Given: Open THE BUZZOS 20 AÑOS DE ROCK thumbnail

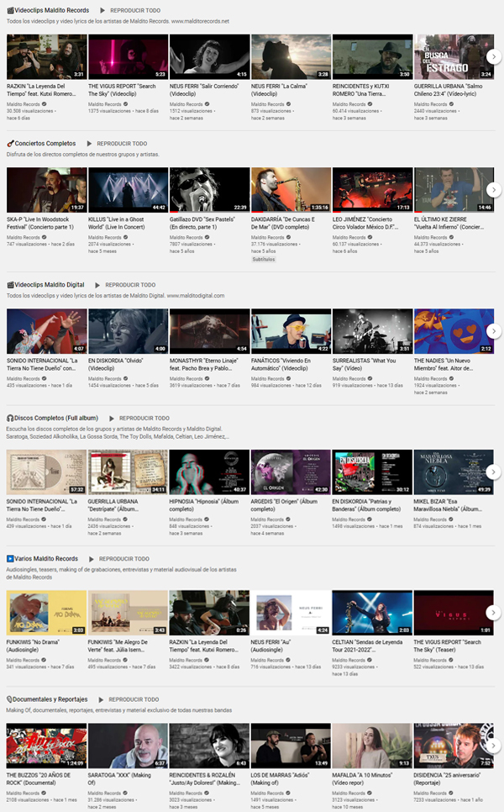Looking at the screenshot, I should tap(46, 746).
